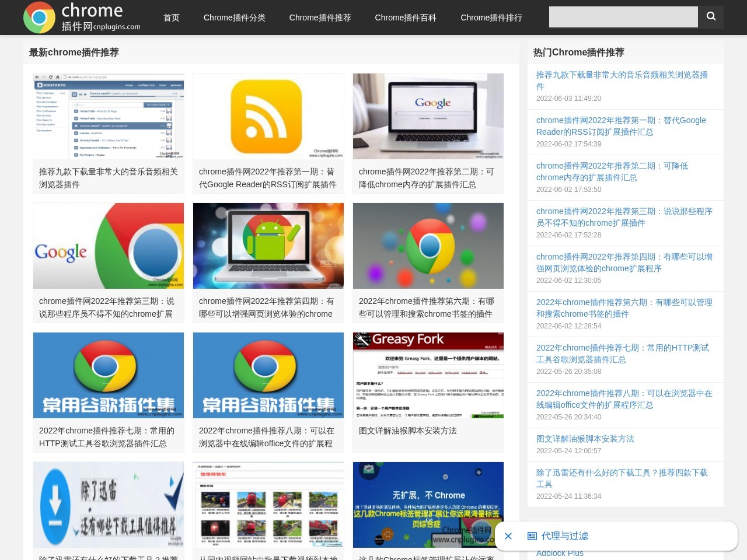Open card title 第四期 增强网页浏览体验

point(267,307)
